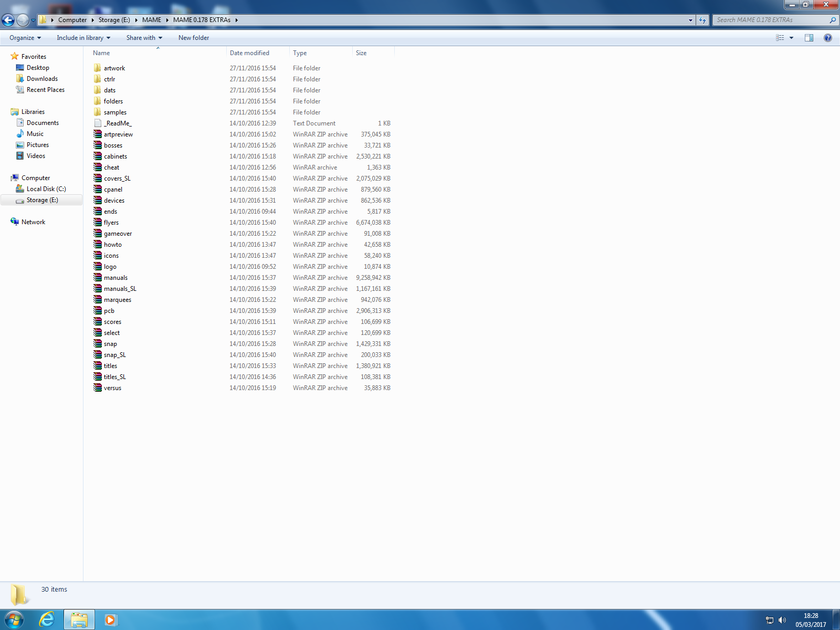Open the Help question mark icon
Image resolution: width=840 pixels, height=630 pixels.
pos(828,38)
